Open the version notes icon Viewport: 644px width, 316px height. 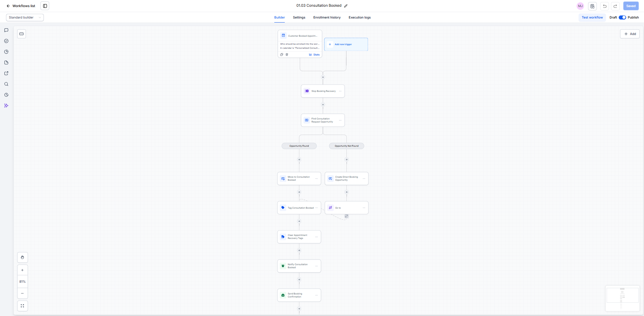point(592,6)
